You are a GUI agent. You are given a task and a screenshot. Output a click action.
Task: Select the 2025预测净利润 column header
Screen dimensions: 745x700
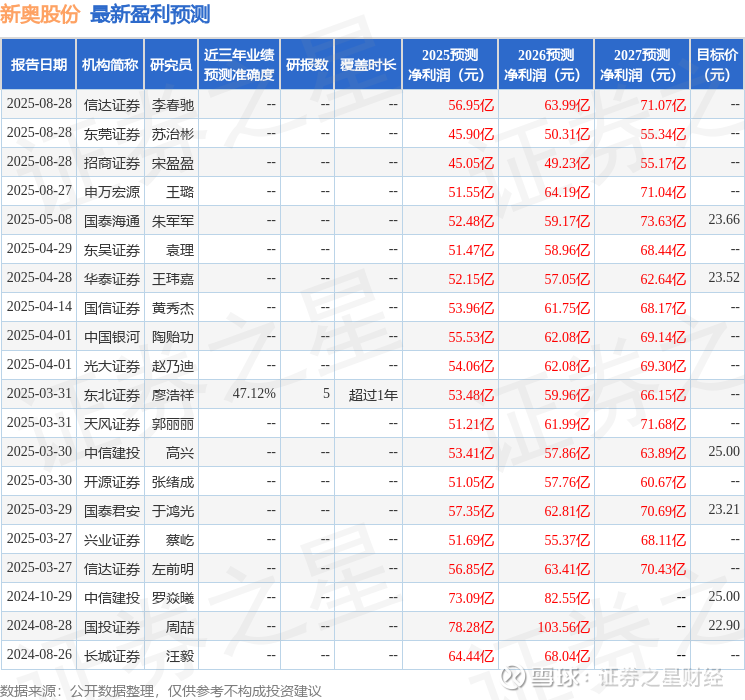450,65
